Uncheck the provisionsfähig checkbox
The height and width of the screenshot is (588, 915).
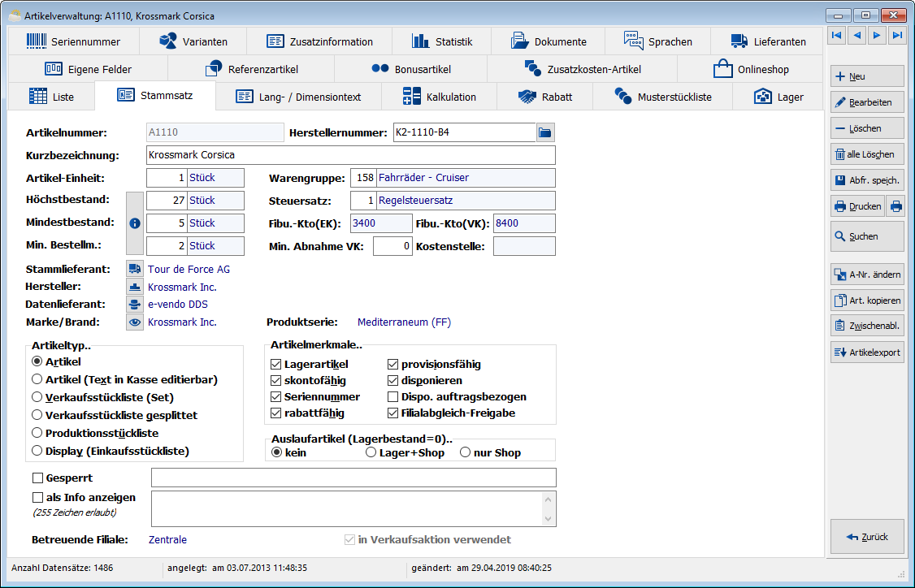(x=392, y=365)
